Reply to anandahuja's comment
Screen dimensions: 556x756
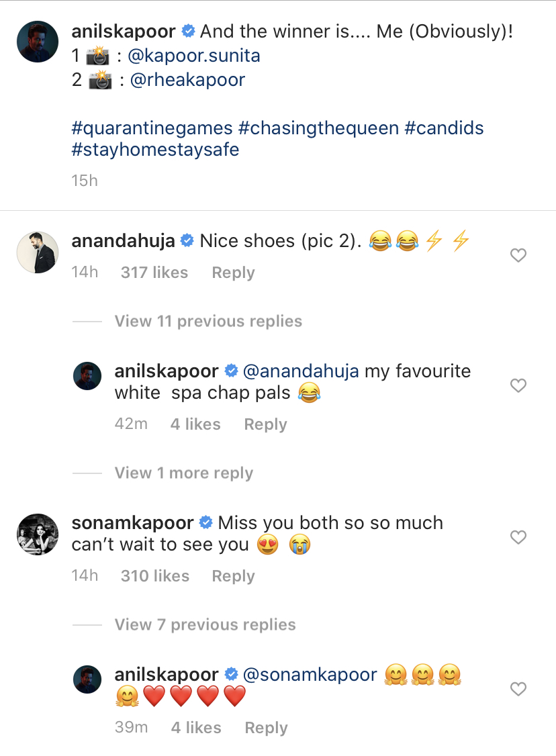232,272
